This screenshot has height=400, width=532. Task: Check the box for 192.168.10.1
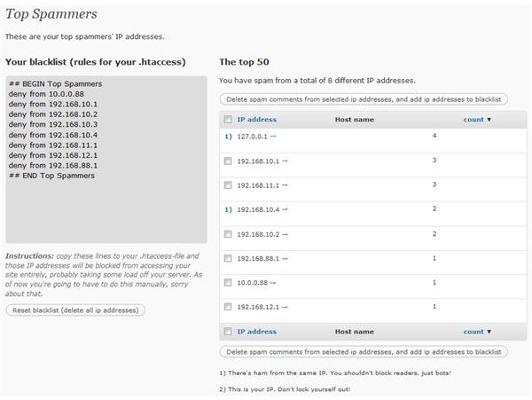pyautogui.click(x=228, y=161)
